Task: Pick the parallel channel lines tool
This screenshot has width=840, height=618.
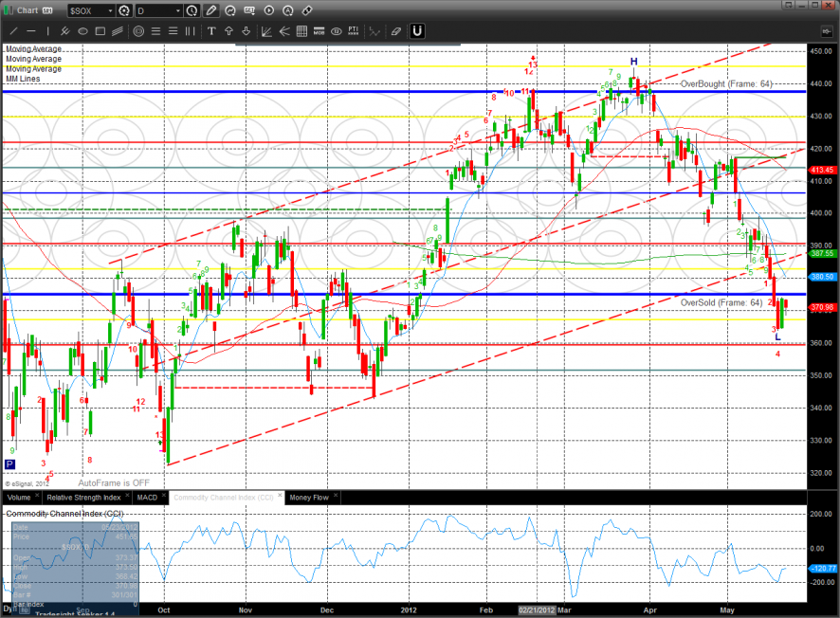Action: click(x=118, y=31)
